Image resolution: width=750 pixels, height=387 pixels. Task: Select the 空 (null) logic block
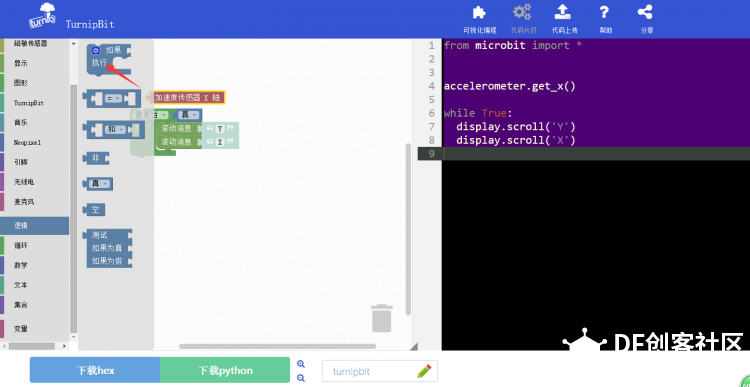[94, 210]
